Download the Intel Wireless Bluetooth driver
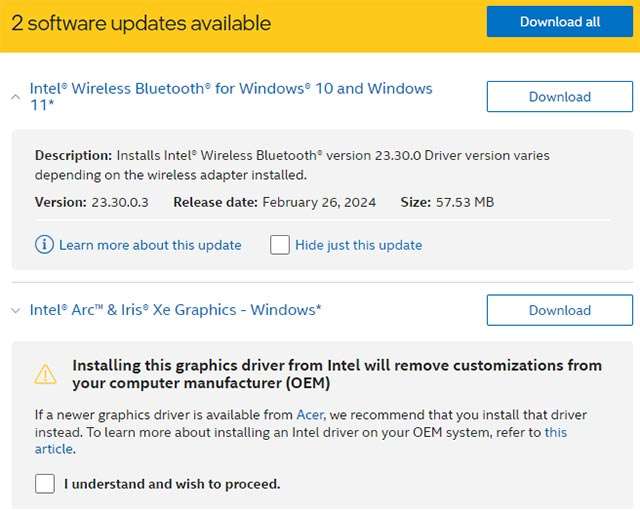The image size is (640, 511). 559,97
